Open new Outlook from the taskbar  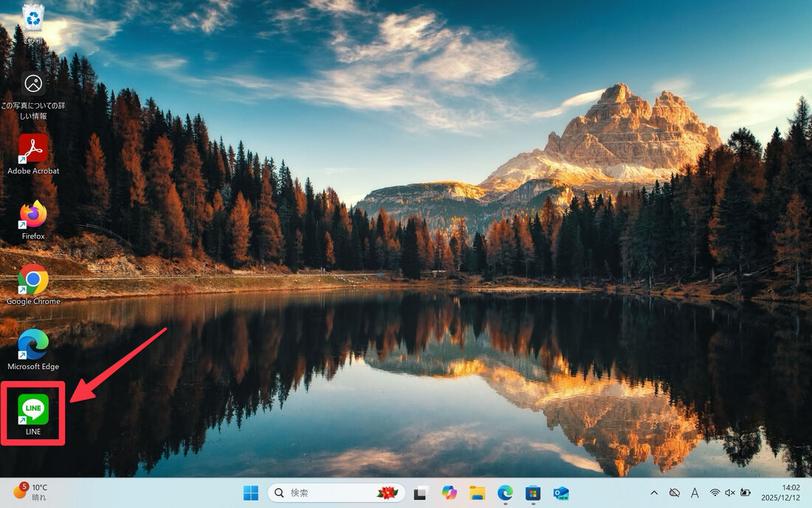pos(561,492)
